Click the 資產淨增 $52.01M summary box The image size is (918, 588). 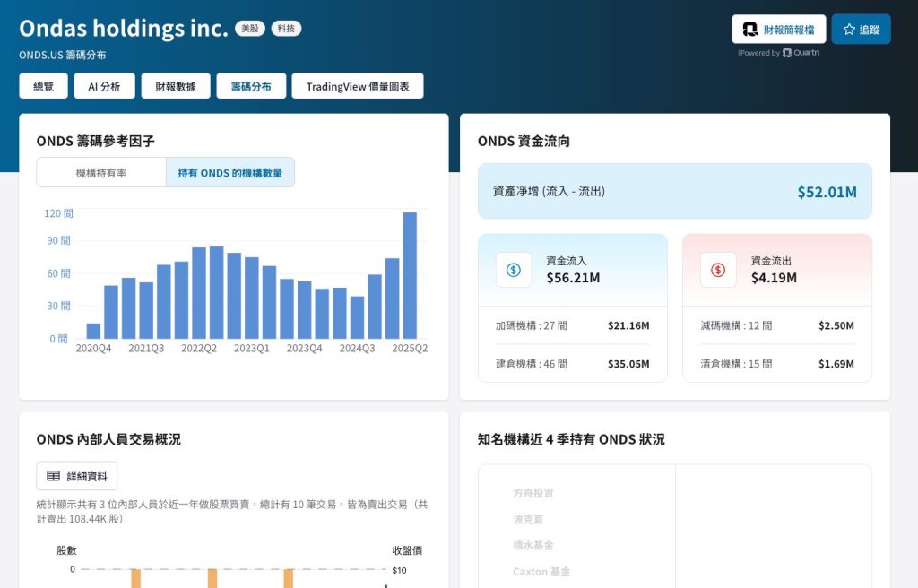click(x=674, y=192)
